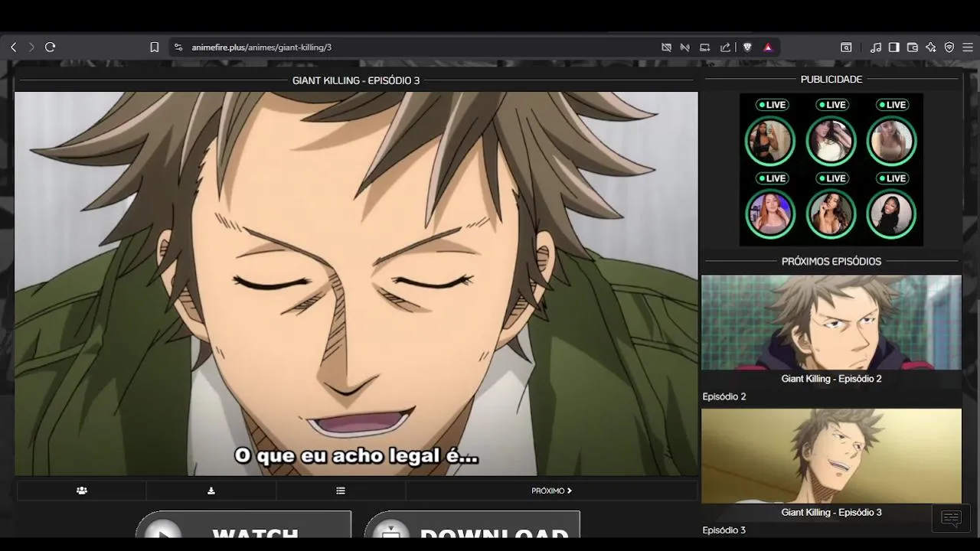Click the DOWNLOAD banner button
The height and width of the screenshot is (551, 980).
click(472, 525)
